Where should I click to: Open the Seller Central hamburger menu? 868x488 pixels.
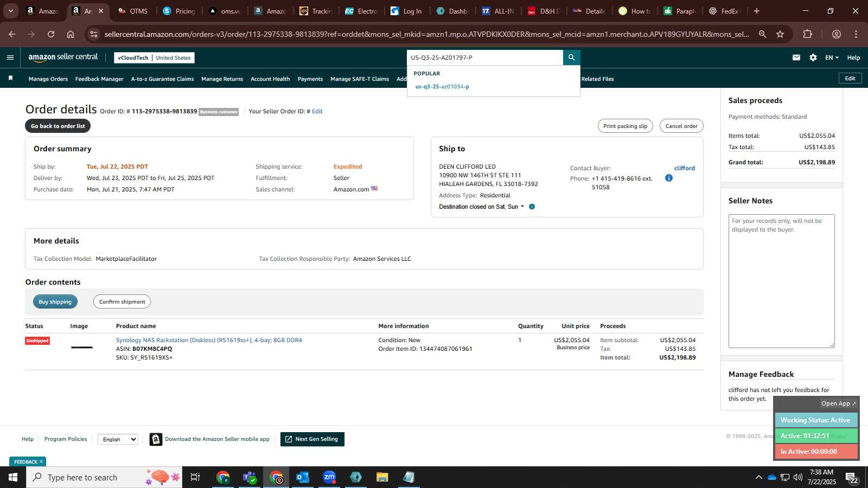pos(10,57)
